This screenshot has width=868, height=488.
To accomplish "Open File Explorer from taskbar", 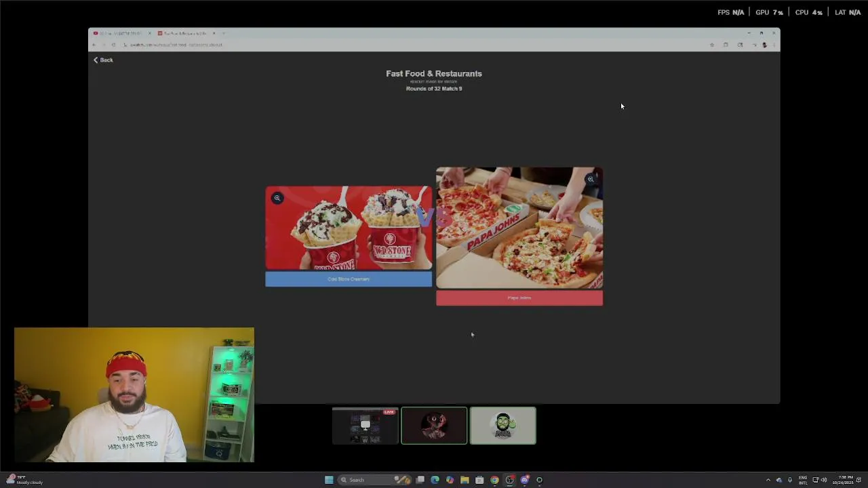I will (x=465, y=480).
